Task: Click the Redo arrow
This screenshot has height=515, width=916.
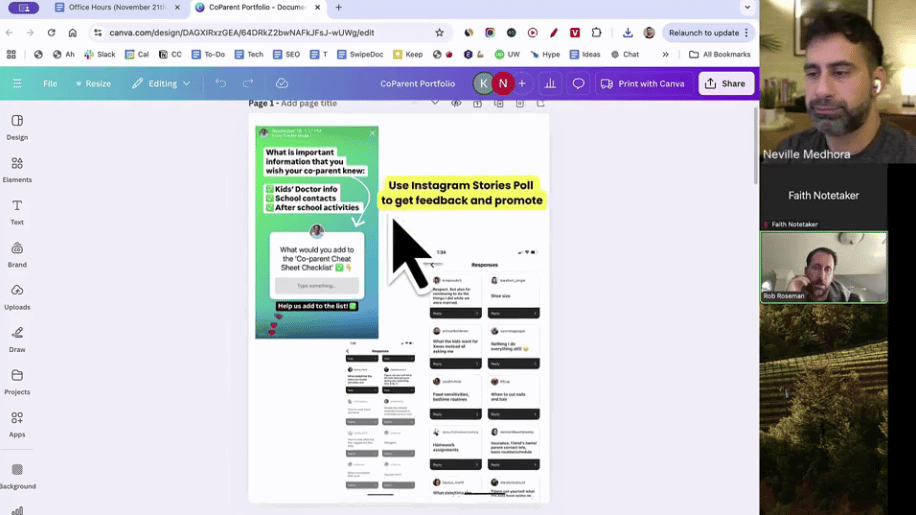Action: 248,83
